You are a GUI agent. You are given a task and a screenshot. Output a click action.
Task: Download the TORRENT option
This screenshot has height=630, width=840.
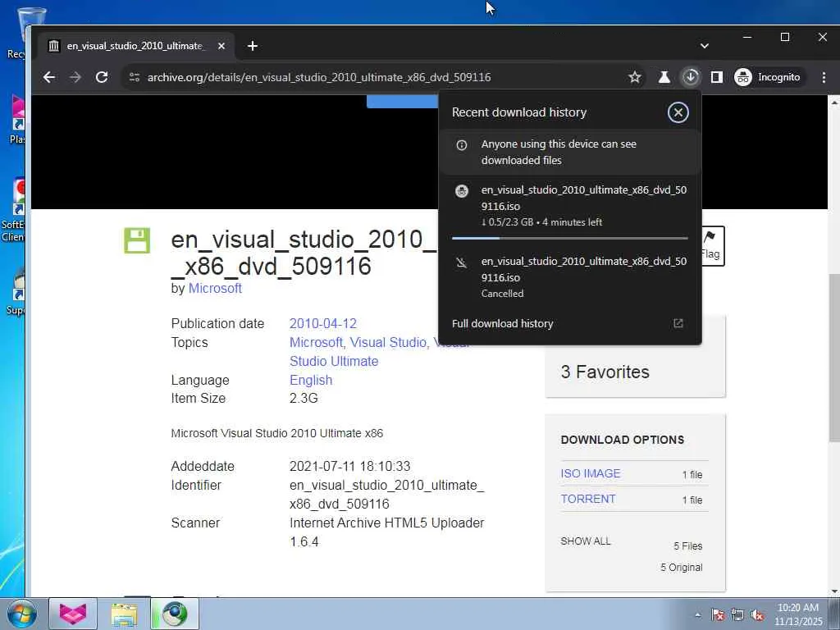[587, 499]
